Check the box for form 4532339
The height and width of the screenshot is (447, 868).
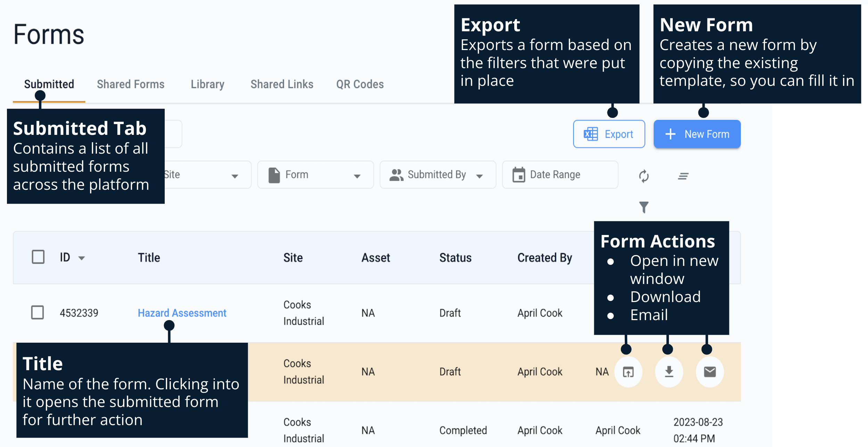(38, 312)
